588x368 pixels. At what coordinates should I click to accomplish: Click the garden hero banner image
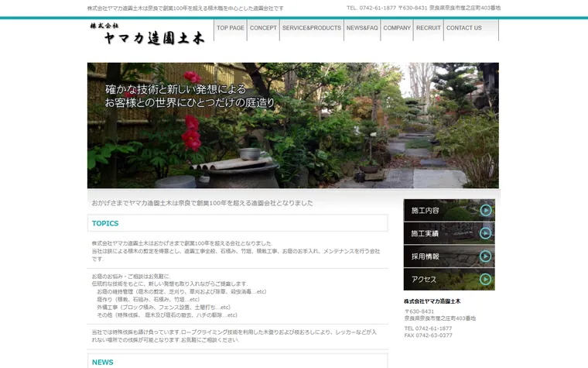pos(293,126)
